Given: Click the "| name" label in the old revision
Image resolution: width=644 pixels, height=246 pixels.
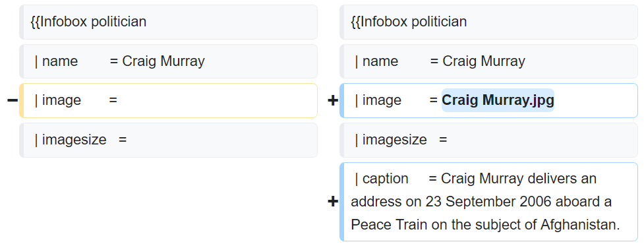Looking at the screenshot, I should pyautogui.click(x=56, y=61).
